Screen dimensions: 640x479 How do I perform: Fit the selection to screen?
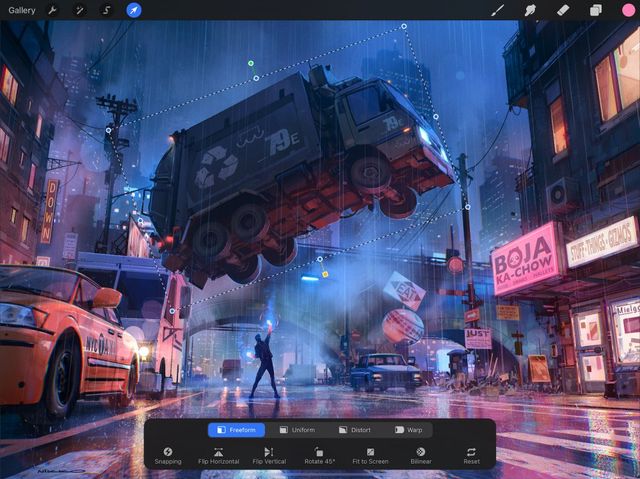(370, 456)
